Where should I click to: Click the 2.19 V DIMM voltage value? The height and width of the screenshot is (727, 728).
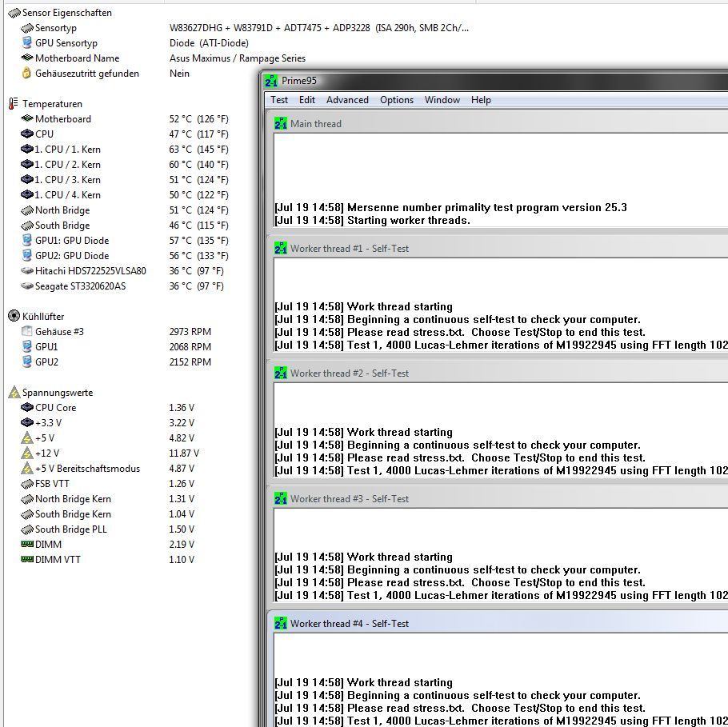point(182,544)
